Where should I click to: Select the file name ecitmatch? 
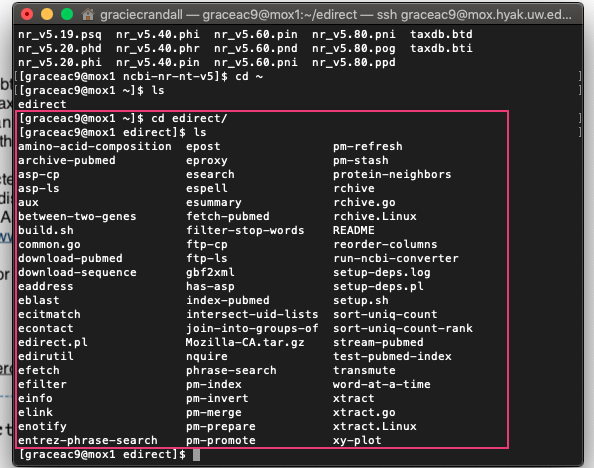coord(49,315)
